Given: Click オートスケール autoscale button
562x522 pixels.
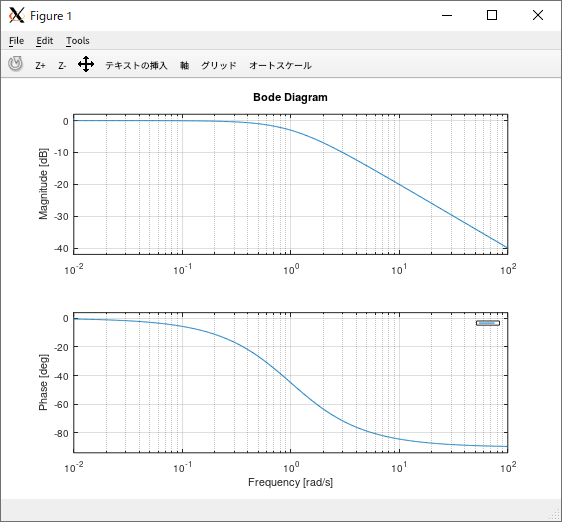Looking at the screenshot, I should coord(280,66).
